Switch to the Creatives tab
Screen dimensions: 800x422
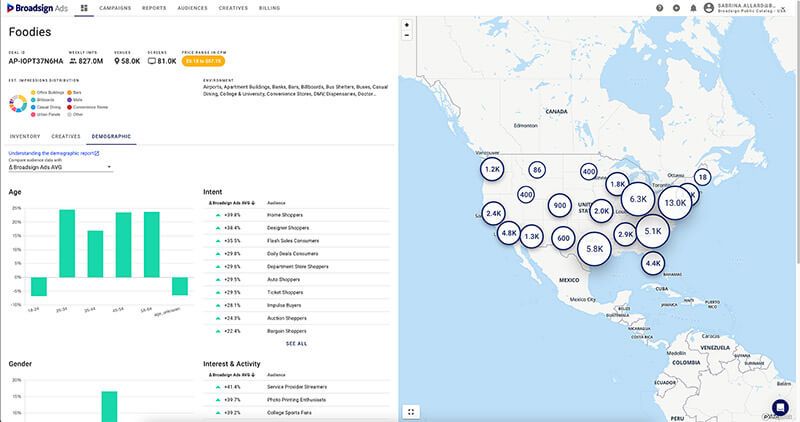[x=66, y=137]
